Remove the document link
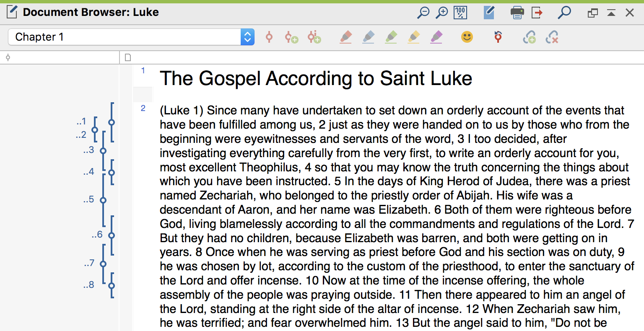Viewport: 644px width, 331px height. point(552,37)
